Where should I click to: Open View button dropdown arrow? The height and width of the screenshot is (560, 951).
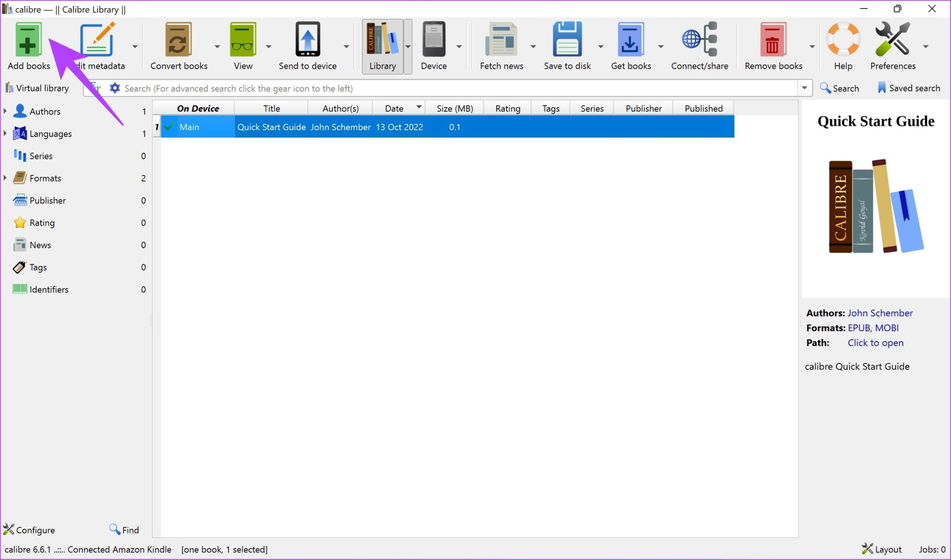(268, 47)
